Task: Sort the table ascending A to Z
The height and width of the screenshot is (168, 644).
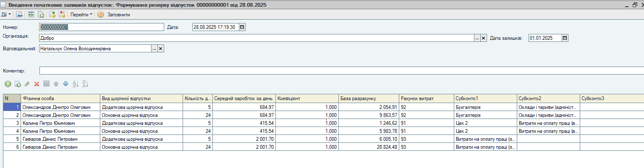Action: pyautogui.click(x=76, y=84)
